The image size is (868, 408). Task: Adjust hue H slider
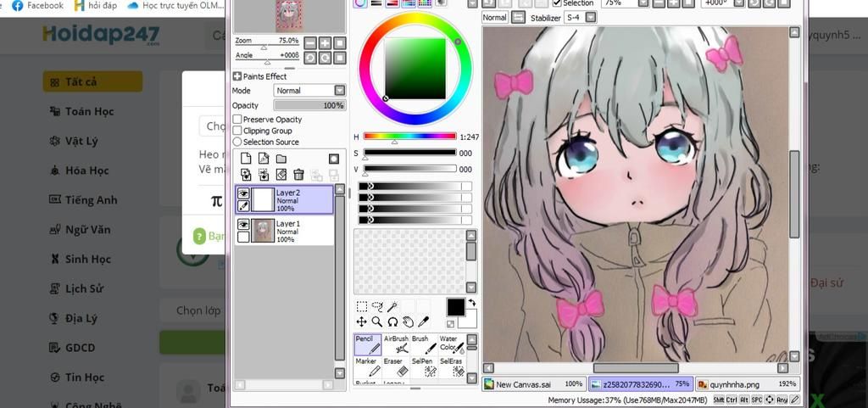tap(409, 137)
